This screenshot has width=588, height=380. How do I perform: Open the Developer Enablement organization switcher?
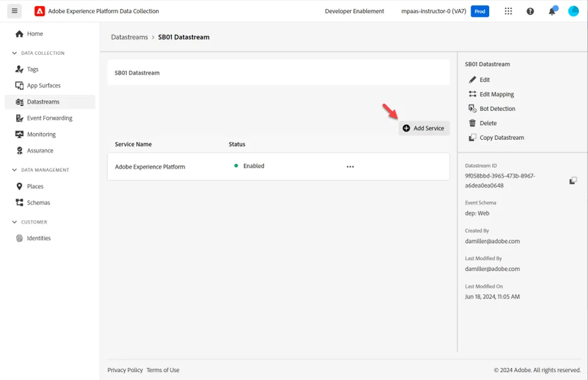tap(355, 11)
